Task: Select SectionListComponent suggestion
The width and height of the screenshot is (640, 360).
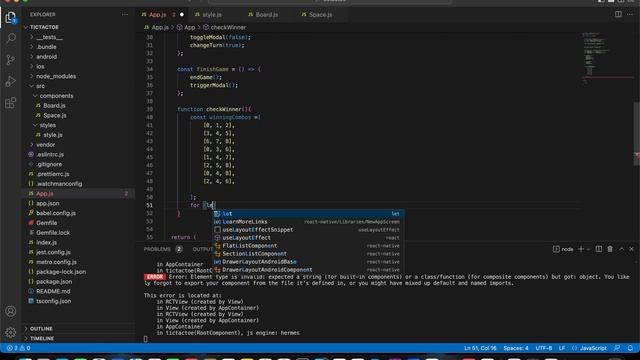Action: click(309, 254)
